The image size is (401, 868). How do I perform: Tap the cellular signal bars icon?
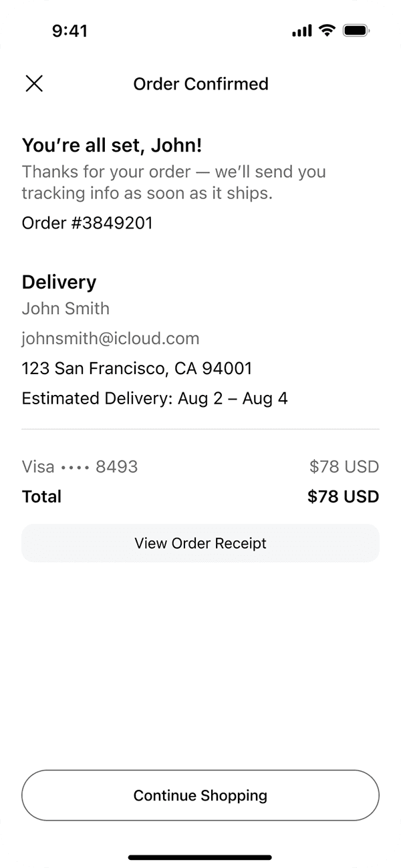[x=302, y=31]
